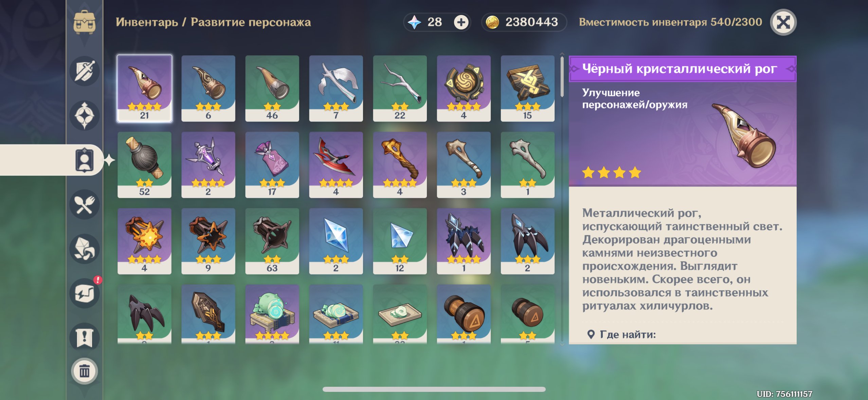Image resolution: width=868 pixels, height=400 pixels.
Task: Close the inventory with the X button
Action: [x=783, y=22]
